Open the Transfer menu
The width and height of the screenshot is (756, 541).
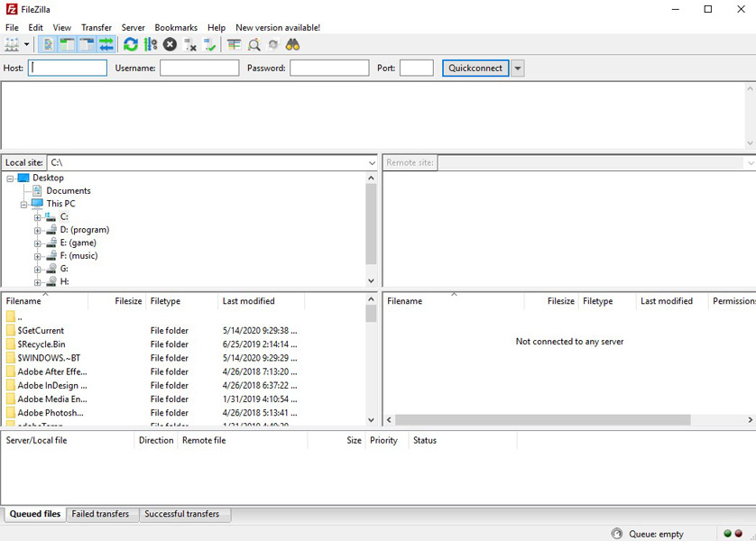pyautogui.click(x=97, y=27)
